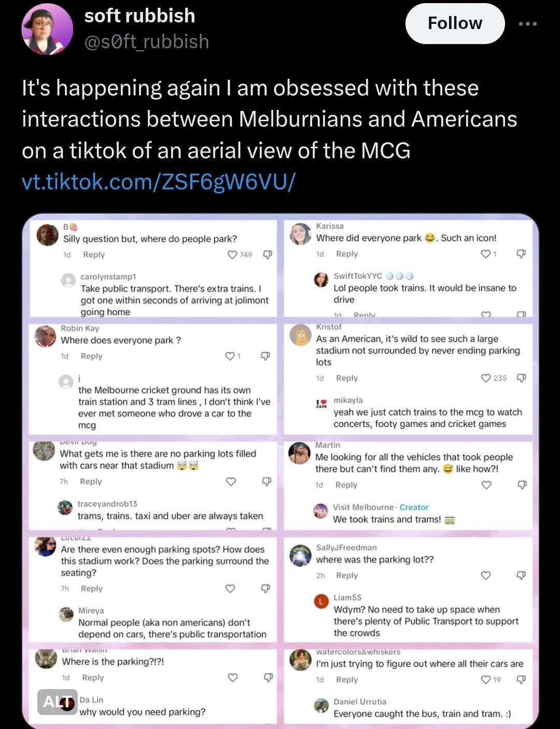Reply to SallyJFreedman's comment
The image size is (560, 729).
[x=347, y=576]
